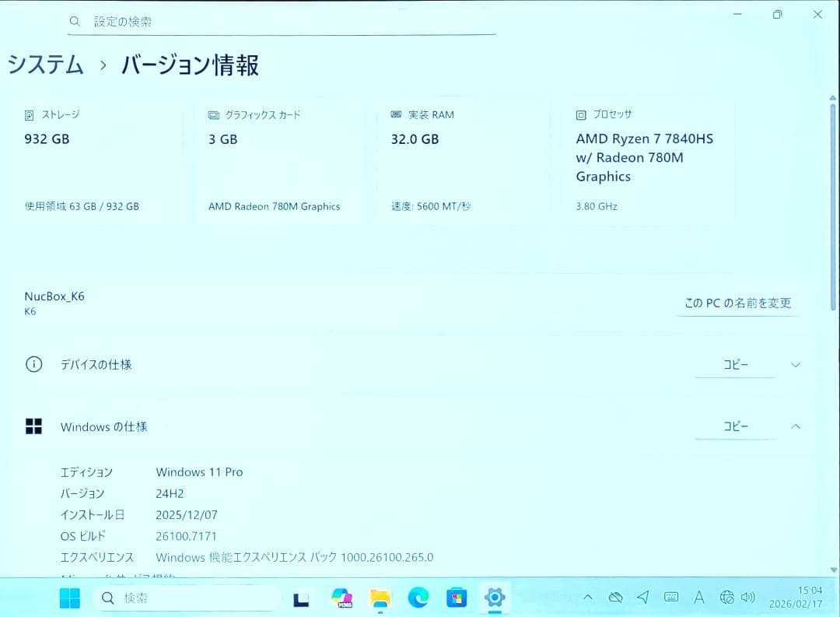
Task: Click the Windows logo beside Windows の仕様
Action: coord(33,426)
